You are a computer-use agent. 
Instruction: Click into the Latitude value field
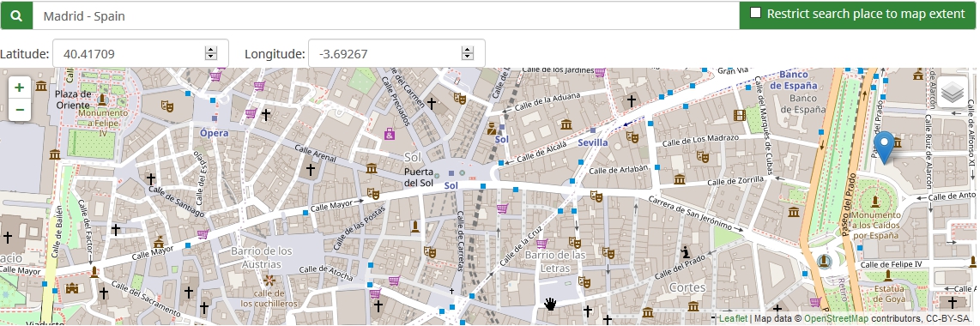point(141,54)
